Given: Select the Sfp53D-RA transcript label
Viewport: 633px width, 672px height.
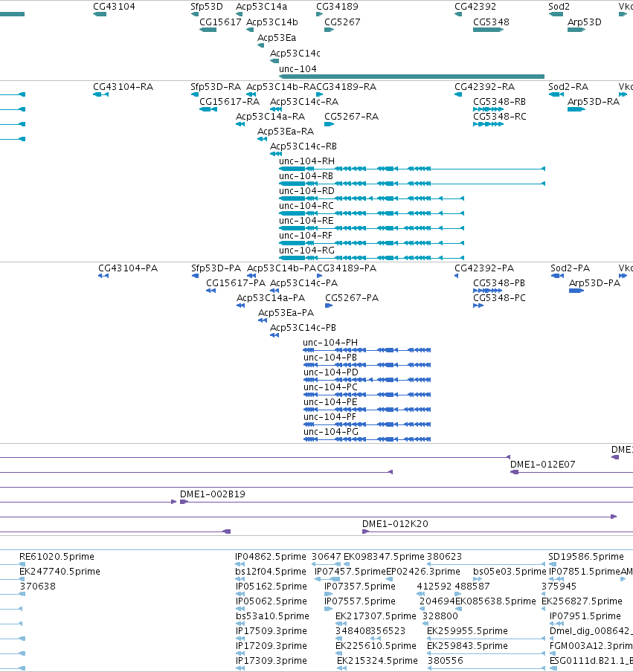Looking at the screenshot, I should [x=216, y=86].
